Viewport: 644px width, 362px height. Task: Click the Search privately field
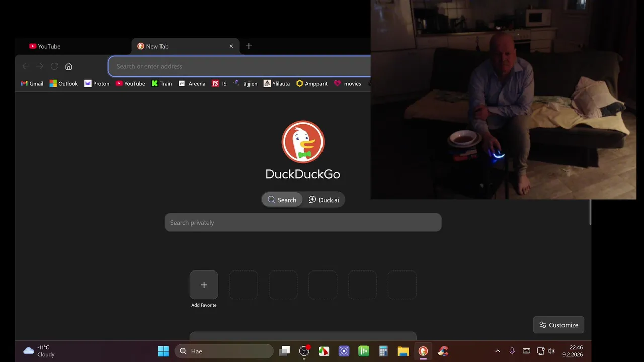303,222
